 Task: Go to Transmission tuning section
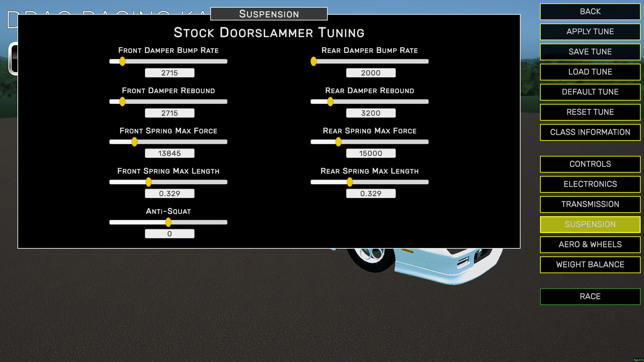tap(590, 204)
